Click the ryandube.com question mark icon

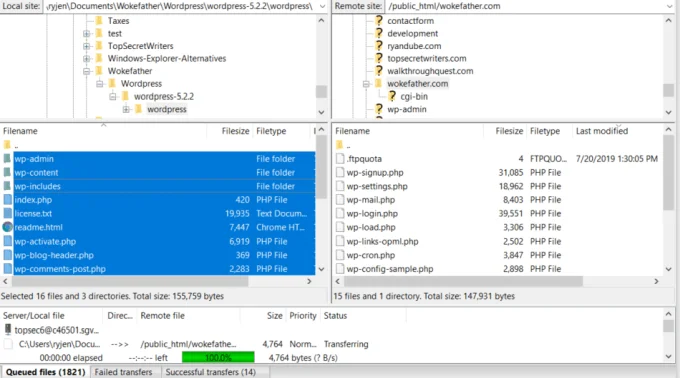click(379, 46)
